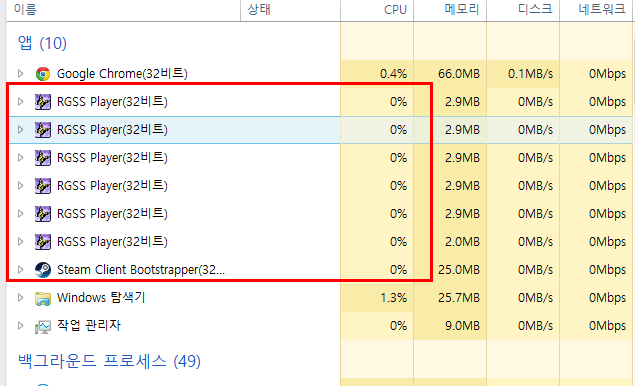Select the Steam Client Bootstrapper process name
The height and width of the screenshot is (386, 635).
click(141, 270)
